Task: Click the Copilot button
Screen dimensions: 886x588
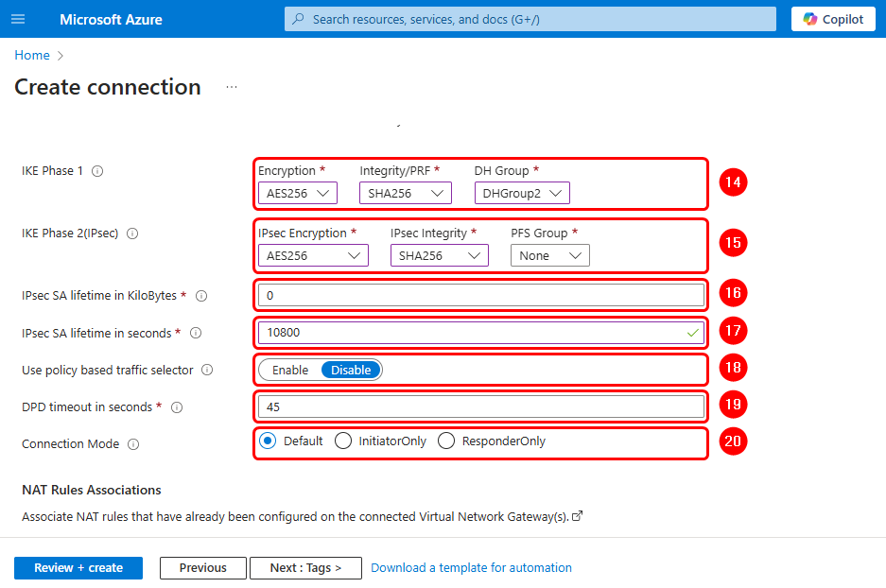Action: [x=833, y=19]
